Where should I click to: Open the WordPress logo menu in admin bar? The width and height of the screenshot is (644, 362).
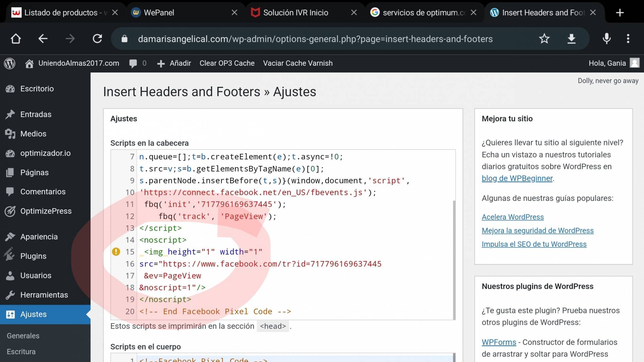pos(10,63)
